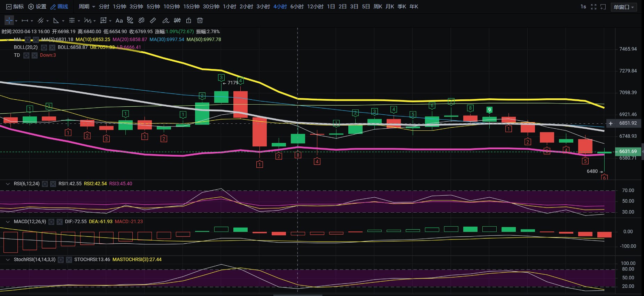This screenshot has width=644, height=296.
Task: Click the Aa text annotation tool
Action: point(119,21)
